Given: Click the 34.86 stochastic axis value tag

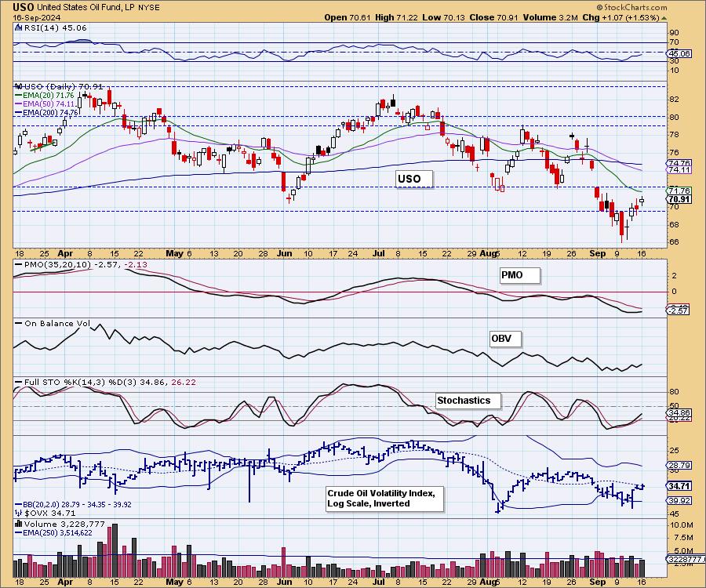Looking at the screenshot, I should click(x=679, y=412).
